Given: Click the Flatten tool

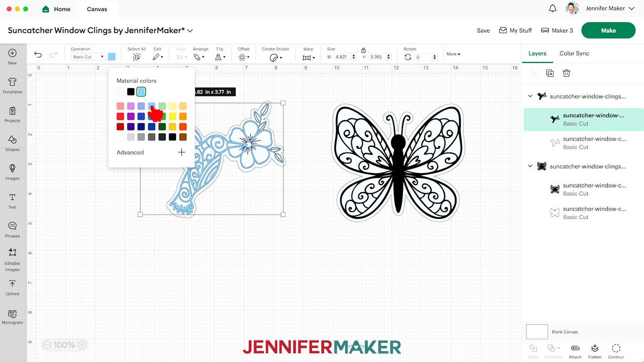Looking at the screenshot, I should click(x=595, y=351).
